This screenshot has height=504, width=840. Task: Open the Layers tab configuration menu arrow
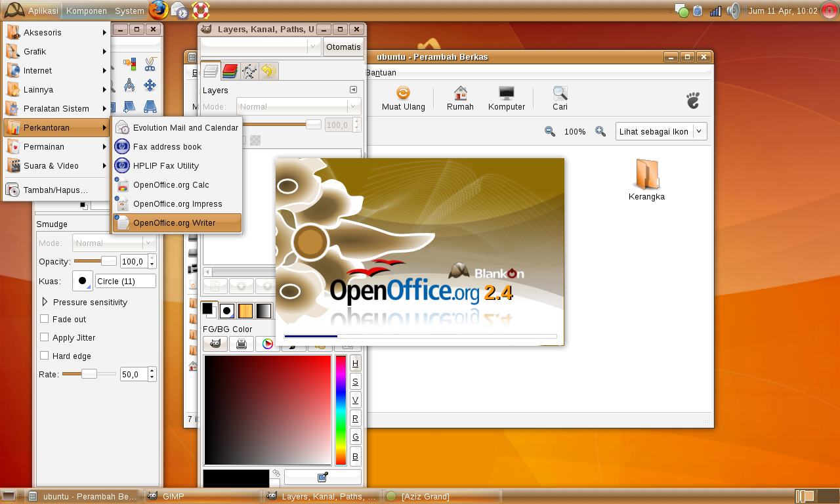click(x=353, y=90)
